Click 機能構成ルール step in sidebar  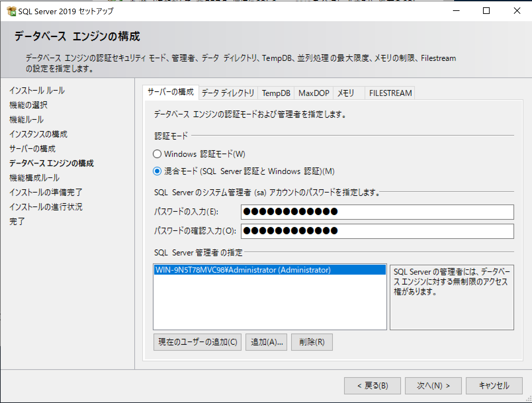(x=34, y=178)
